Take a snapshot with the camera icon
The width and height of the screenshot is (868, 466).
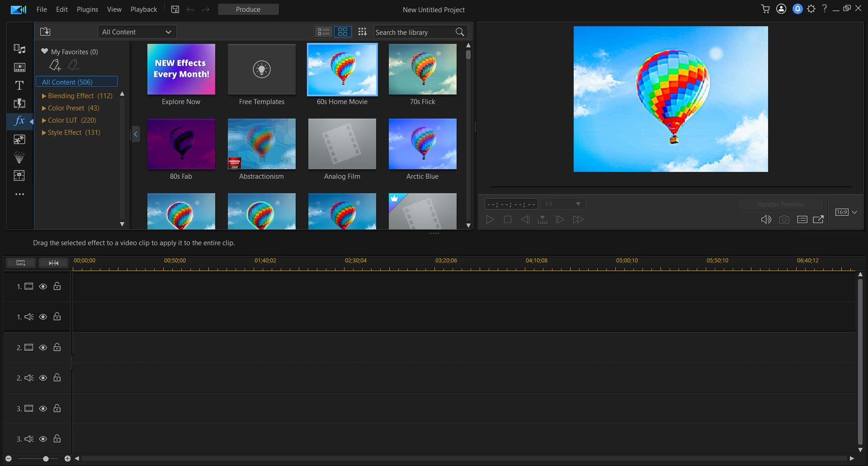(x=784, y=219)
